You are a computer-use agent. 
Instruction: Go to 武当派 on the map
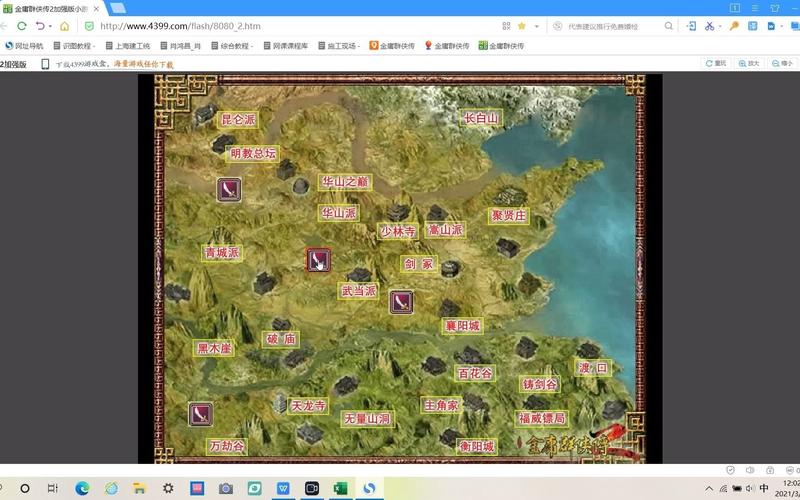pos(358,291)
